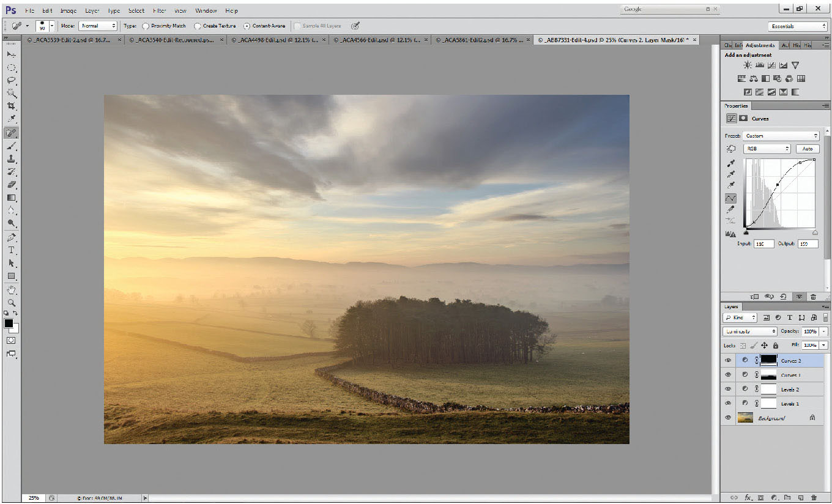Hide the Background layer
Screen dimensions: 832x504
728,418
